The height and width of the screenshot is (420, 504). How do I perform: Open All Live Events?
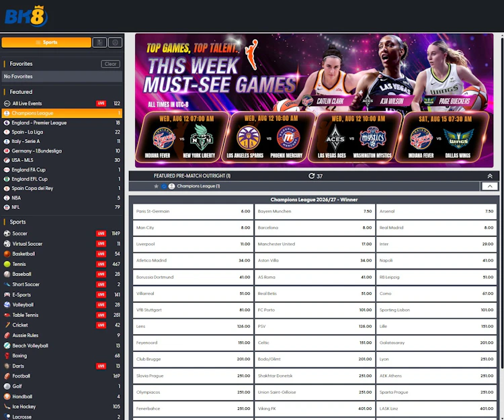coord(62,103)
